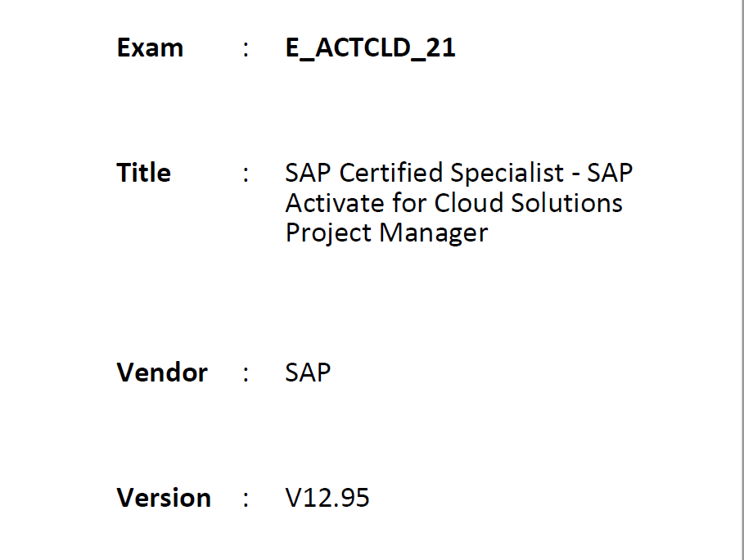Click the colon after the Vendor label
This screenshot has height=560, width=744.
(x=246, y=374)
